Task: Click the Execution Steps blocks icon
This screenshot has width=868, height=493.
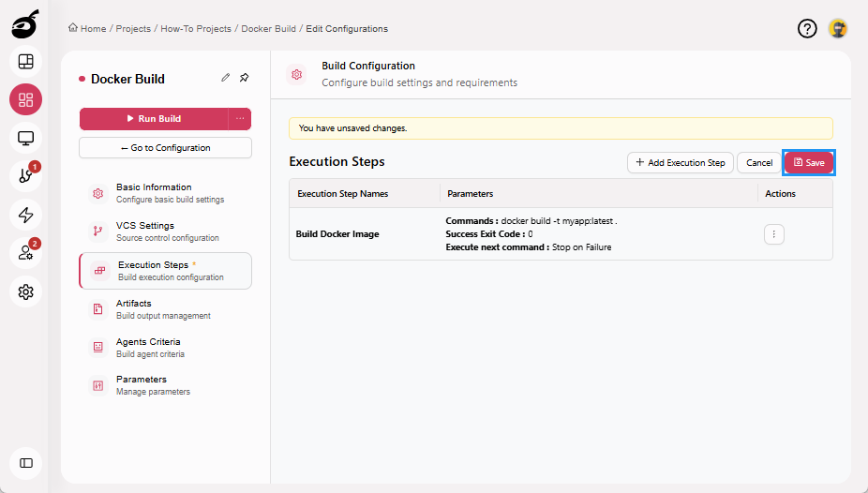Action: point(100,271)
